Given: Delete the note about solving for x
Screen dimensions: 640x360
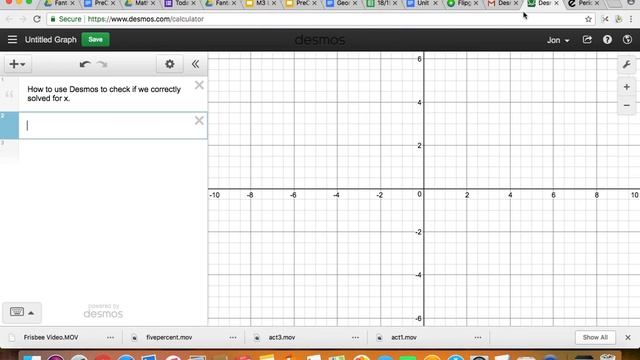Looking at the screenshot, I should tap(199, 85).
